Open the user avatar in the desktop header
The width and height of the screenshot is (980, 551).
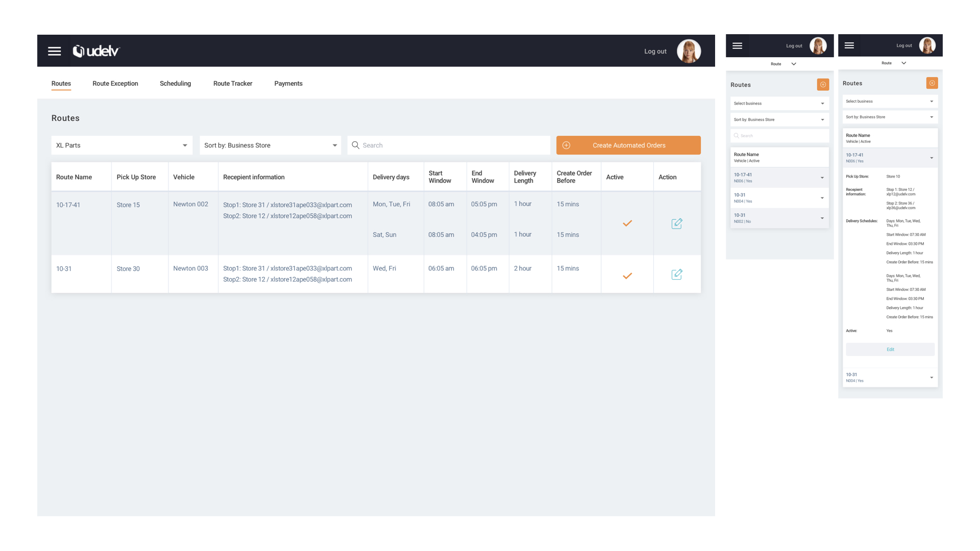pos(689,51)
